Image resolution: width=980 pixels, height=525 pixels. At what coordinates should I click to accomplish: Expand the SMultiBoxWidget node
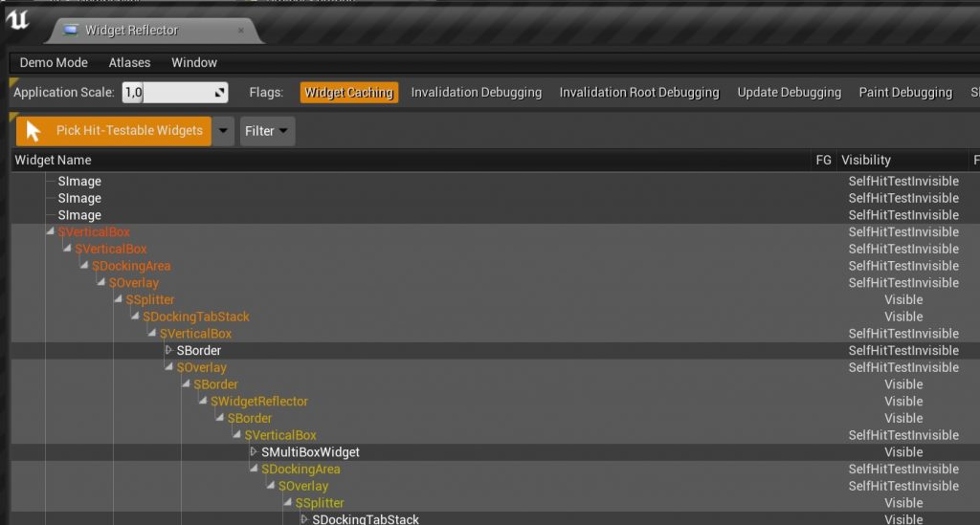pos(253,451)
